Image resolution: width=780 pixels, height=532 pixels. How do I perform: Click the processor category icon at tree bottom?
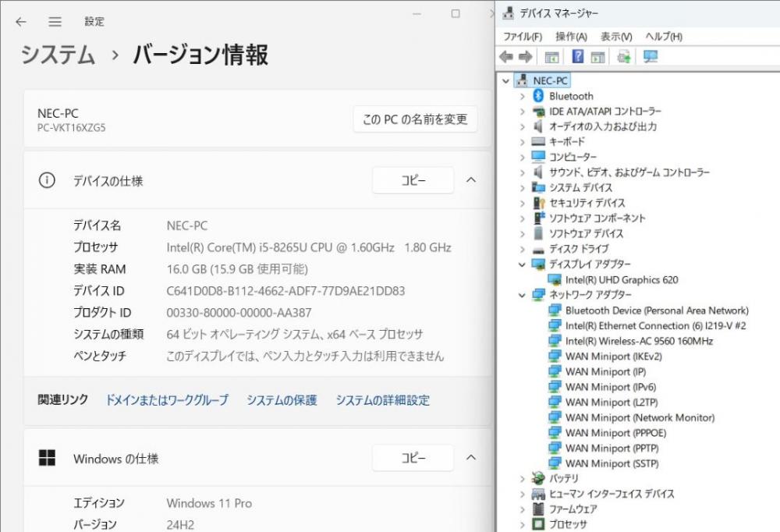coord(538,524)
